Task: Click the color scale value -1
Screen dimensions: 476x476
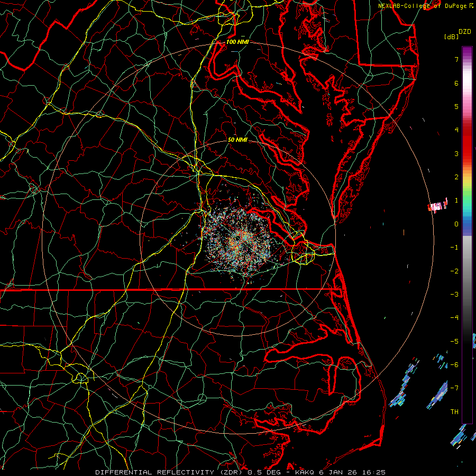Action: tap(454, 248)
